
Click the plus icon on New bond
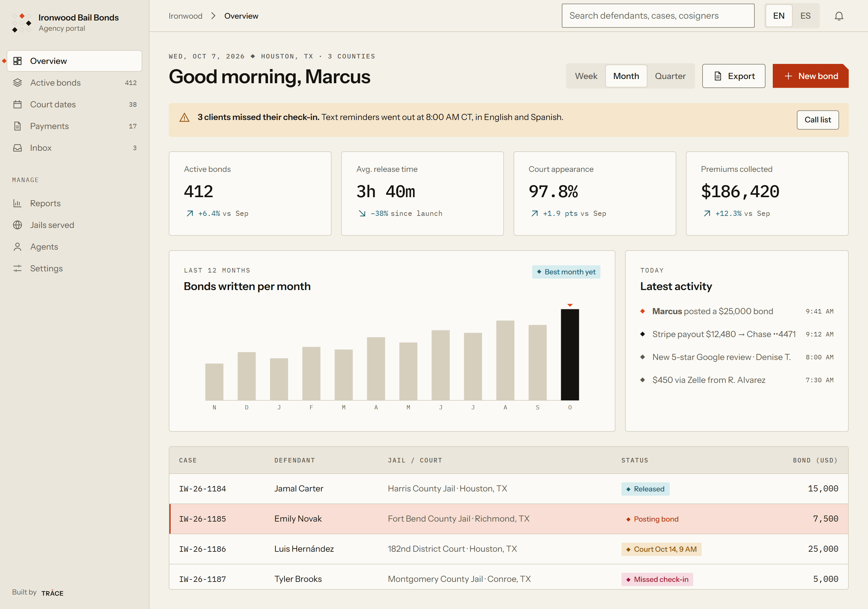[788, 76]
